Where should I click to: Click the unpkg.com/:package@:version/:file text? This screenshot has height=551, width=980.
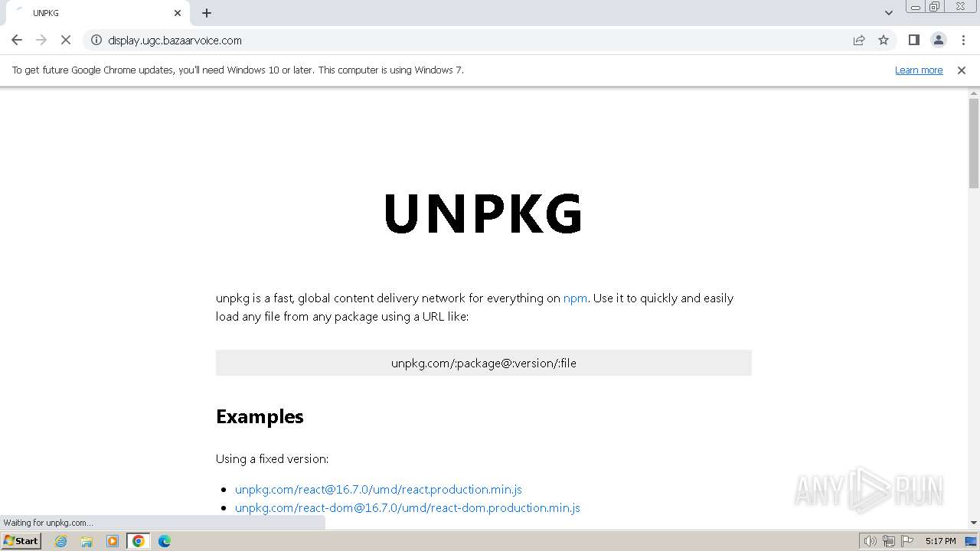pyautogui.click(x=484, y=363)
